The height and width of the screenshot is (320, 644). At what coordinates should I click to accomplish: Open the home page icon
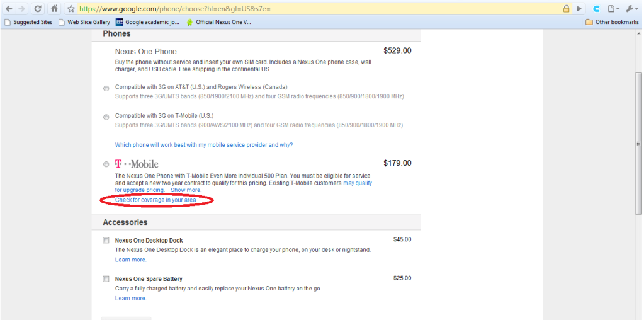click(x=54, y=9)
